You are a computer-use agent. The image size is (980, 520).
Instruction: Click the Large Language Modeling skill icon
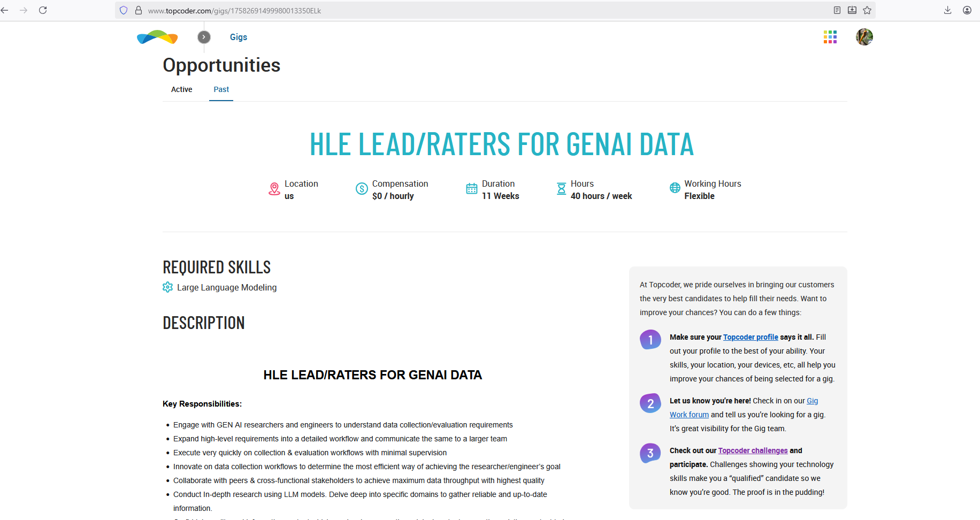167,287
